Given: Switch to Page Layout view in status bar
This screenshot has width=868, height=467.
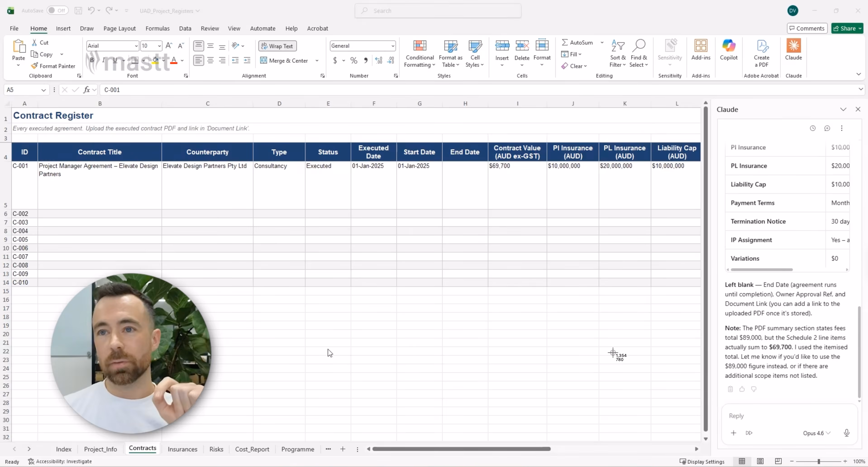Looking at the screenshot, I should coord(760,461).
